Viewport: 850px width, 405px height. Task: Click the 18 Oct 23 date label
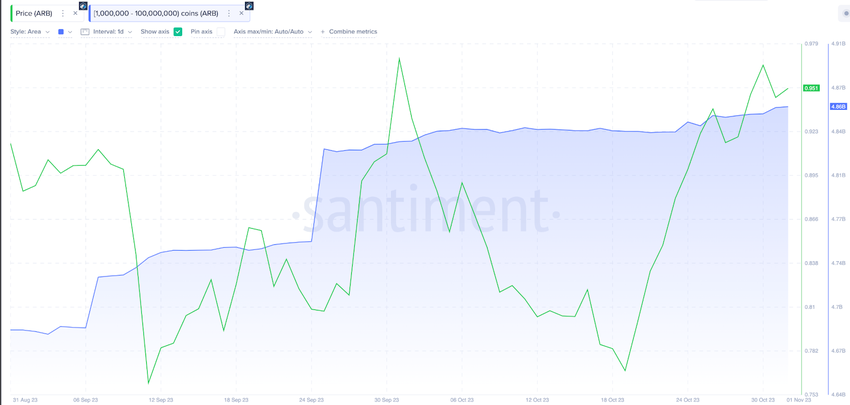coord(613,400)
